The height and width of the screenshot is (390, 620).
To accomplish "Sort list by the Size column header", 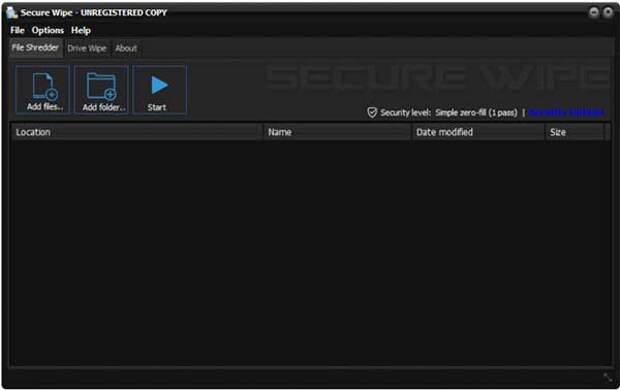I will 575,132.
